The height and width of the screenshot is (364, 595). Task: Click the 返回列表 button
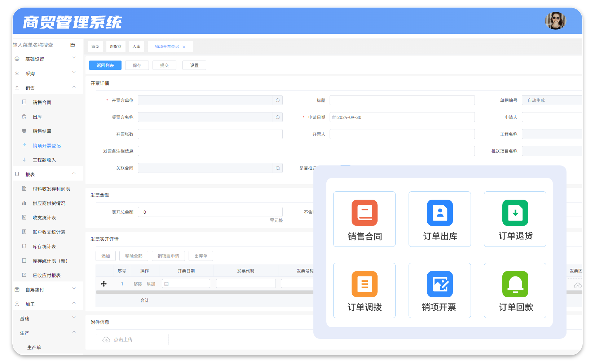tap(105, 65)
